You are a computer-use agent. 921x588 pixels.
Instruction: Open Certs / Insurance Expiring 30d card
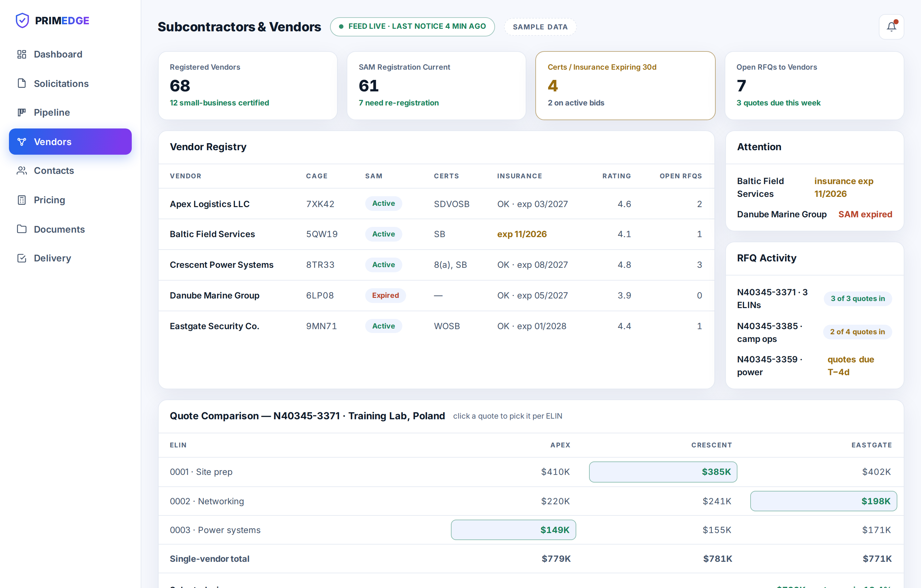pyautogui.click(x=625, y=86)
